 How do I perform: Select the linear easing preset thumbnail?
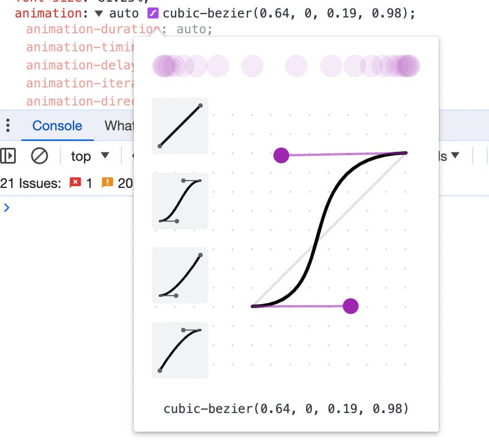click(x=180, y=126)
